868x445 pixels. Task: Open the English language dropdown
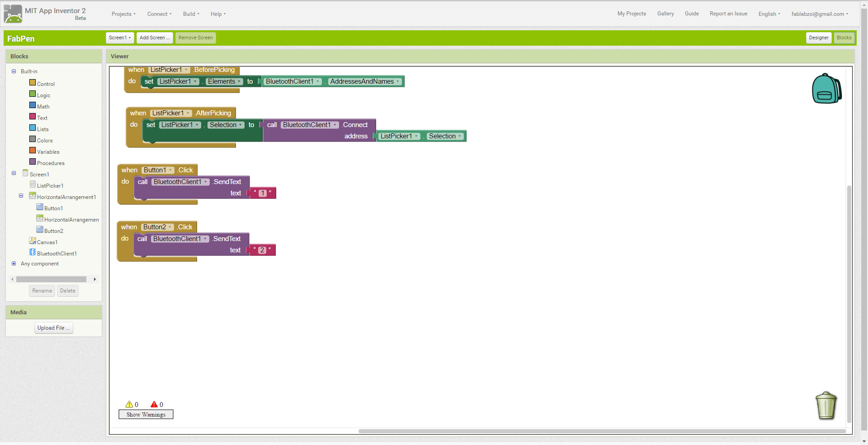(769, 14)
